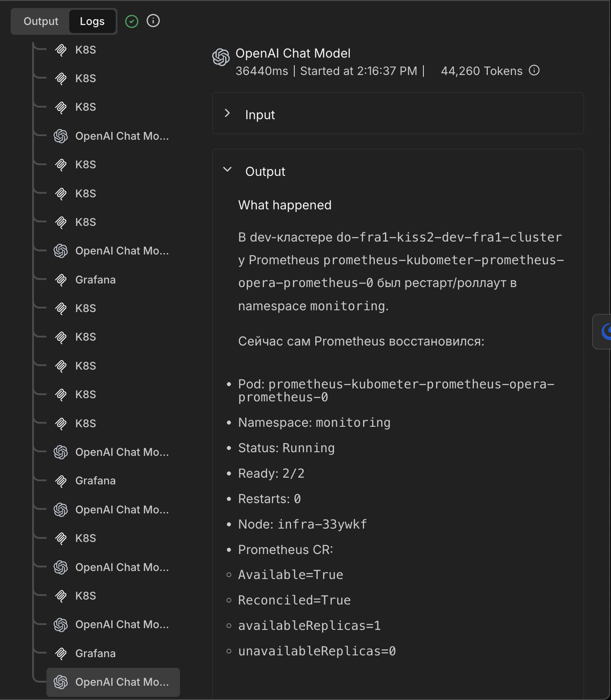This screenshot has height=700, width=611.
Task: Click the cluster name "do-fra1-kiss2-dev-fra1-cluster"
Action: (x=449, y=237)
